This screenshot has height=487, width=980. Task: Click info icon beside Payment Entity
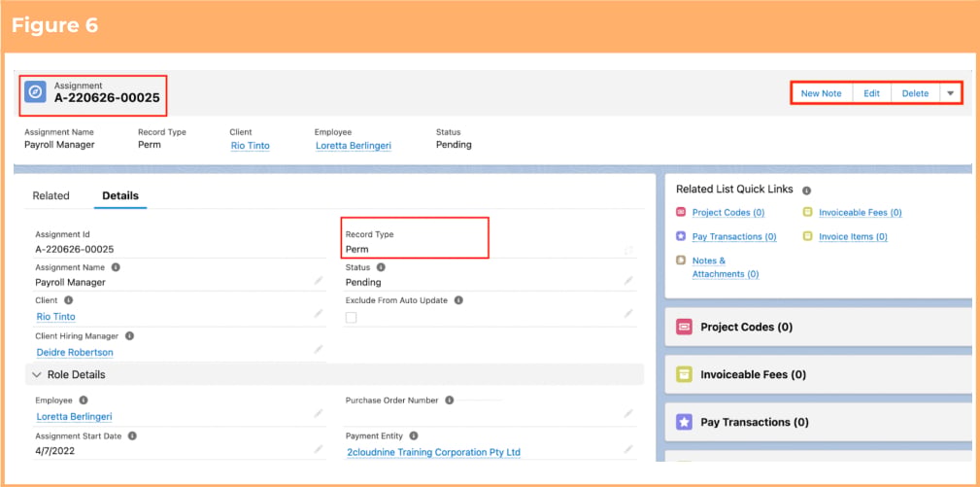click(413, 435)
